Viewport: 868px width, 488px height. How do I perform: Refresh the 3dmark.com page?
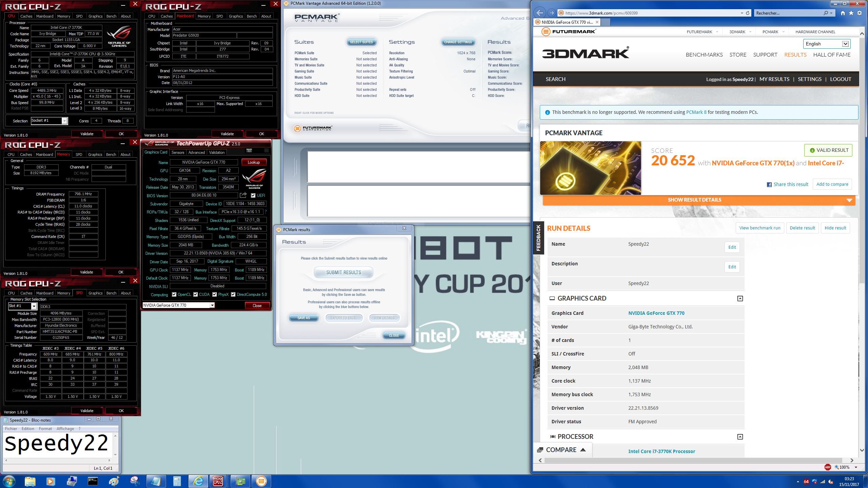click(x=747, y=13)
